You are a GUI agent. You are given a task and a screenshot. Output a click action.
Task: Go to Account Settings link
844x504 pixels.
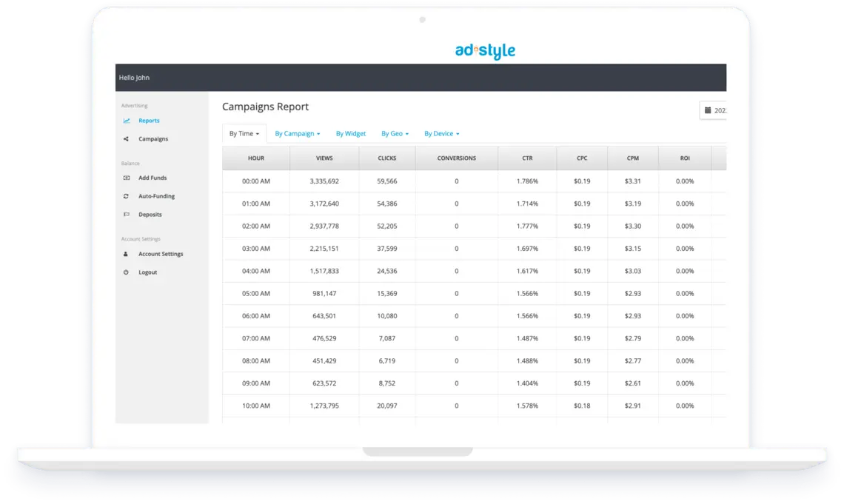[161, 254]
